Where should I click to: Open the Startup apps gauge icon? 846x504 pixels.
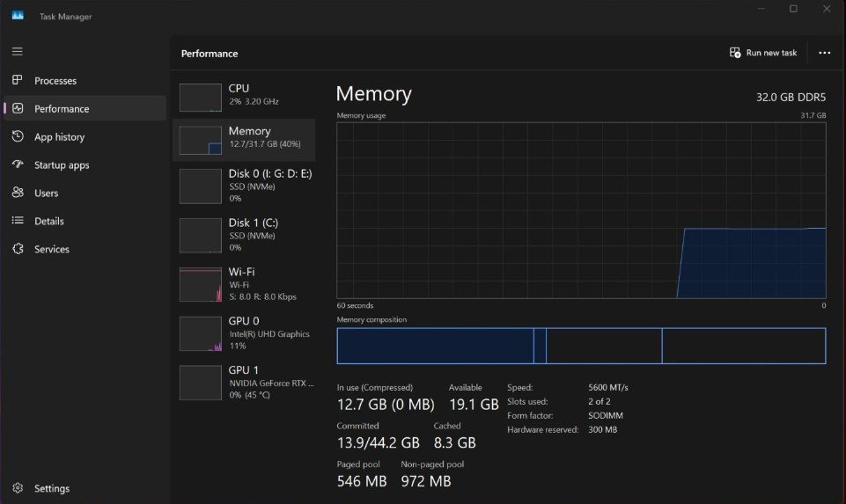pos(18,164)
